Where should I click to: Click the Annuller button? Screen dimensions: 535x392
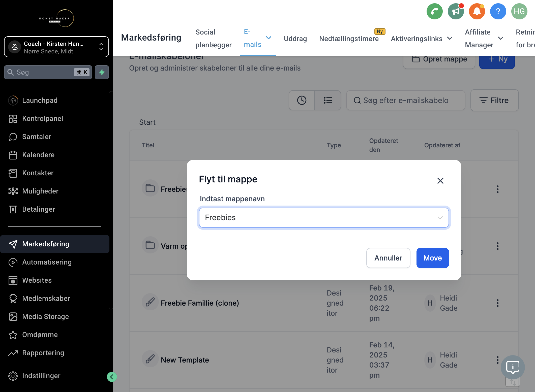[x=388, y=258]
